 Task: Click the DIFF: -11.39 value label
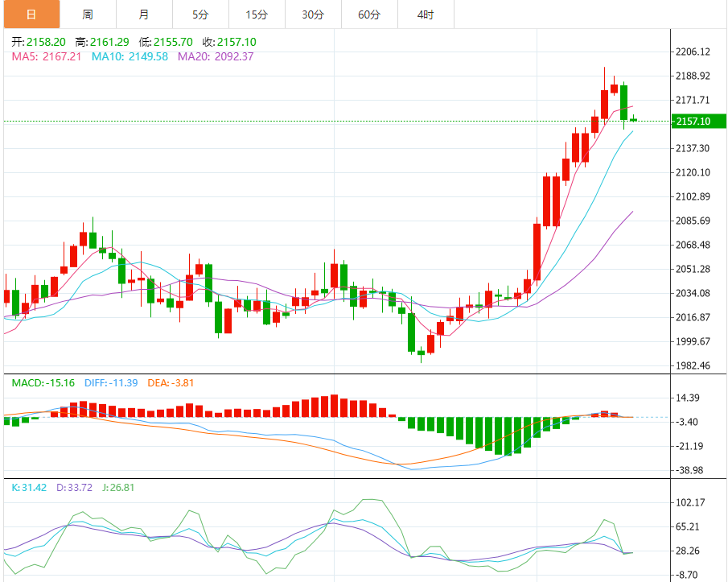click(113, 383)
